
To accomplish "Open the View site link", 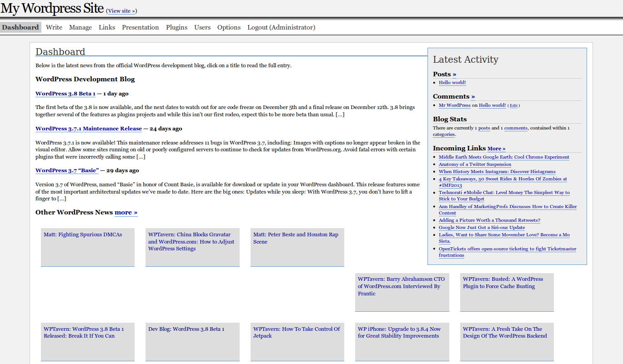I will [121, 11].
